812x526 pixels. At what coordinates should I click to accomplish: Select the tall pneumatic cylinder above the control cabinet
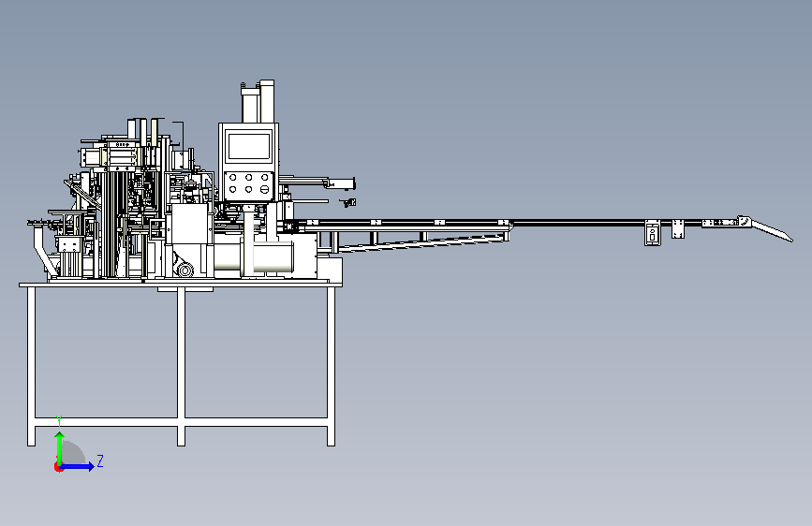[x=267, y=101]
